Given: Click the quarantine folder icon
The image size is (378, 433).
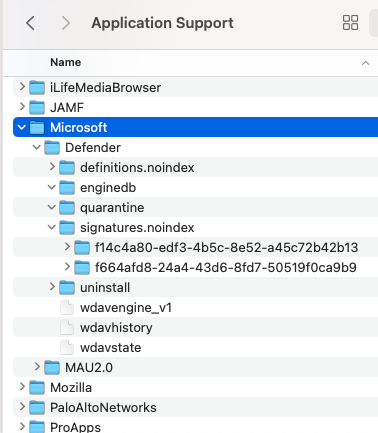Looking at the screenshot, I should point(67,208).
